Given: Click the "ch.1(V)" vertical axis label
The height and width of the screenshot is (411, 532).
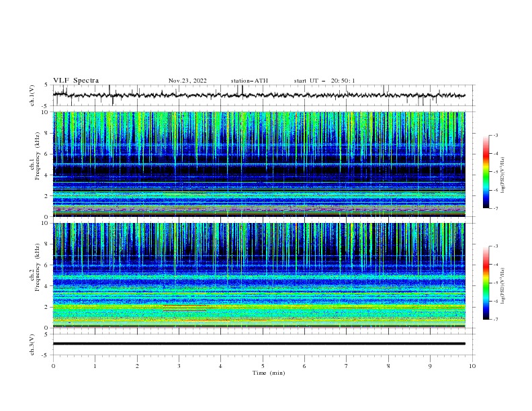Looking at the screenshot, I should pyautogui.click(x=32, y=95).
